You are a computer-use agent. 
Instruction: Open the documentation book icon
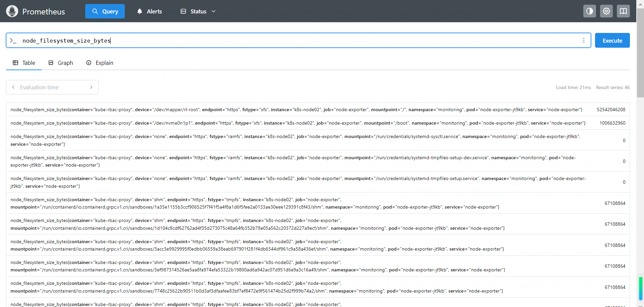coord(623,11)
